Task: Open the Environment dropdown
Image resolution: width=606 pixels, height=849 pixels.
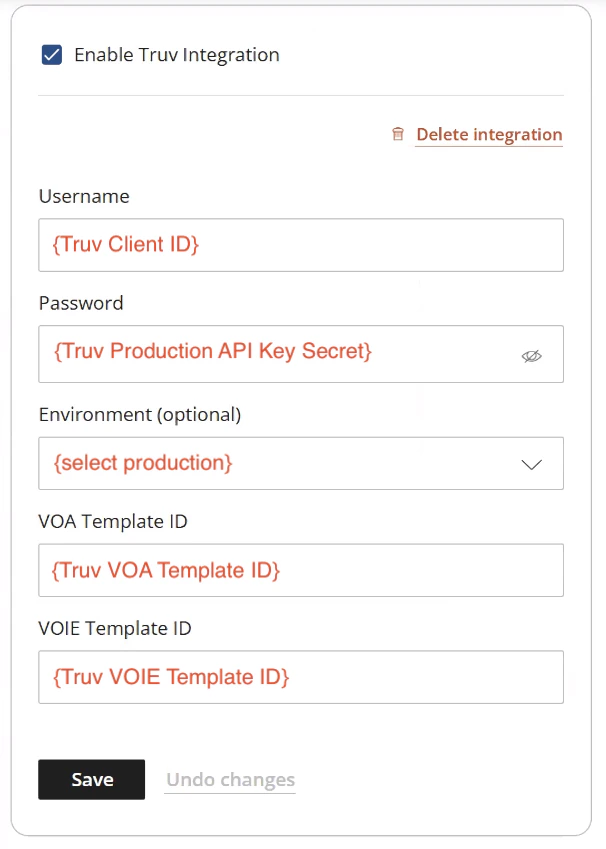Action: pyautogui.click(x=300, y=463)
